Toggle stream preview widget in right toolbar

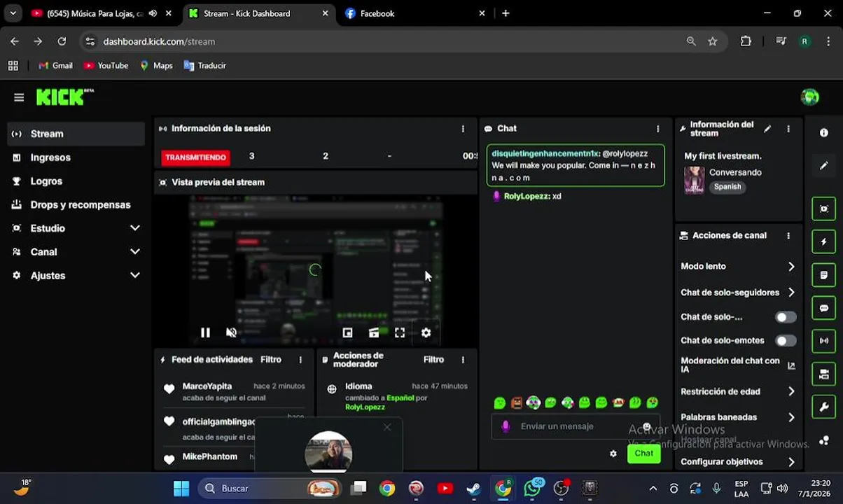[x=824, y=209]
